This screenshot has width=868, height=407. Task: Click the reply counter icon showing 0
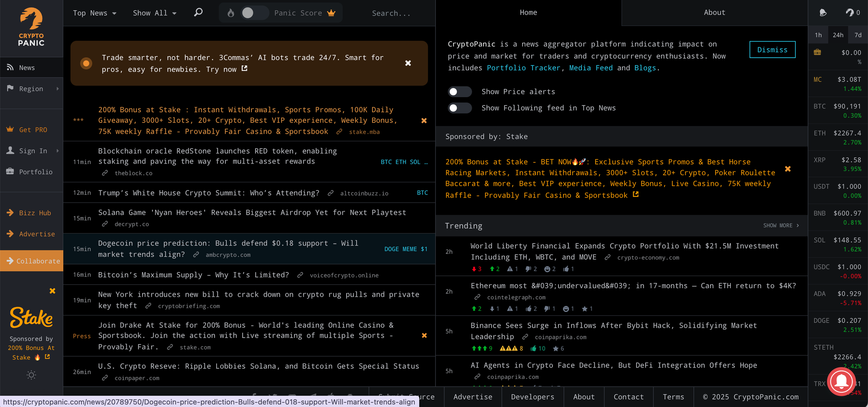pos(853,13)
